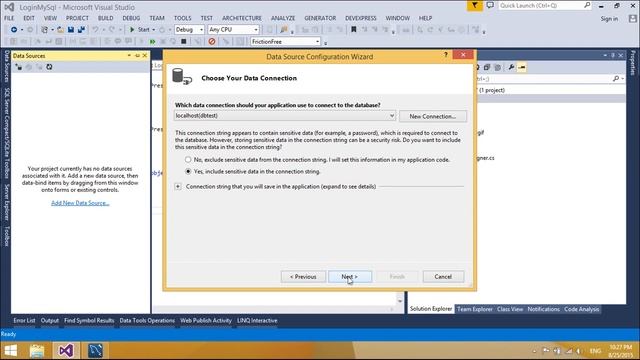
Task: Click the highlighted Preview Selected Items icon
Action: point(522,67)
